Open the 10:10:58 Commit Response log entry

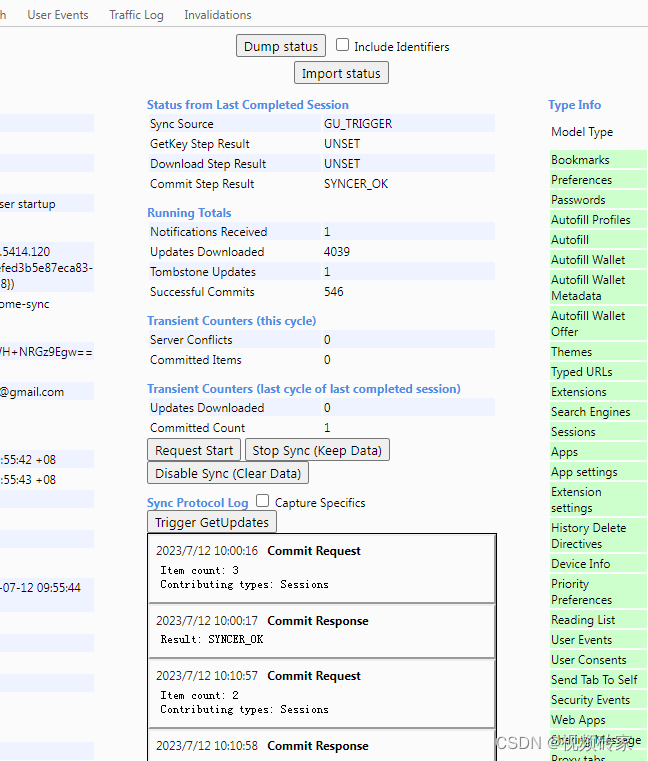tap(321, 745)
